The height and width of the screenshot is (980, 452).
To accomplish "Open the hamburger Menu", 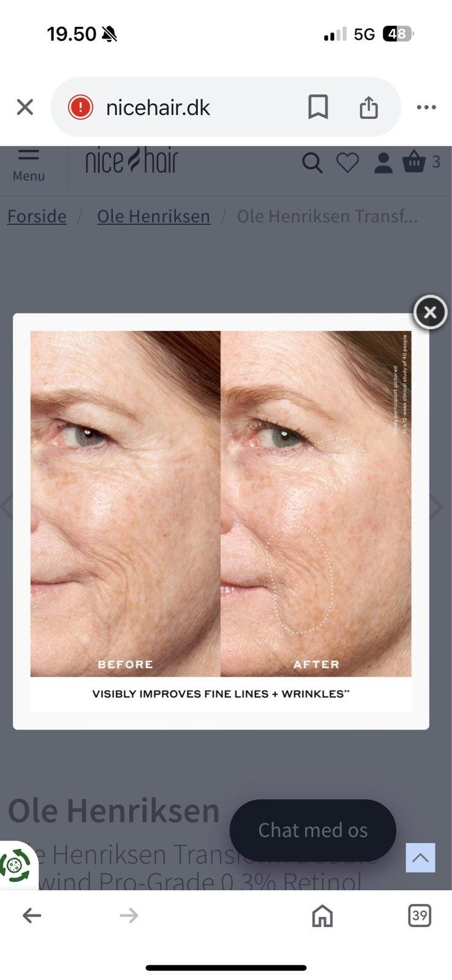I will (x=28, y=164).
